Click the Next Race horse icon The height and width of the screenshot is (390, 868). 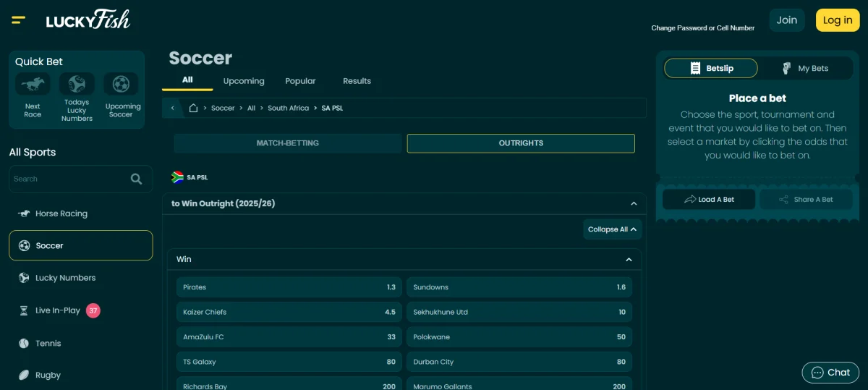pos(33,85)
